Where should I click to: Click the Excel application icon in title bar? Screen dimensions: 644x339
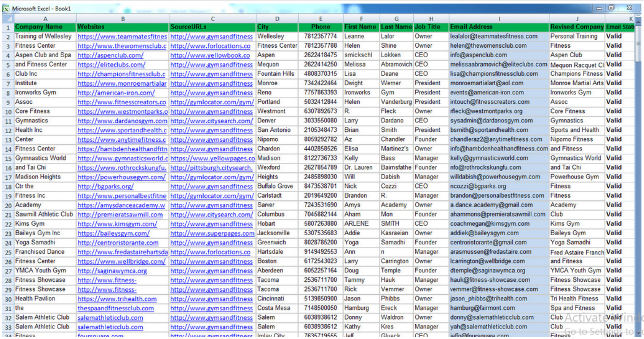click(x=5, y=7)
